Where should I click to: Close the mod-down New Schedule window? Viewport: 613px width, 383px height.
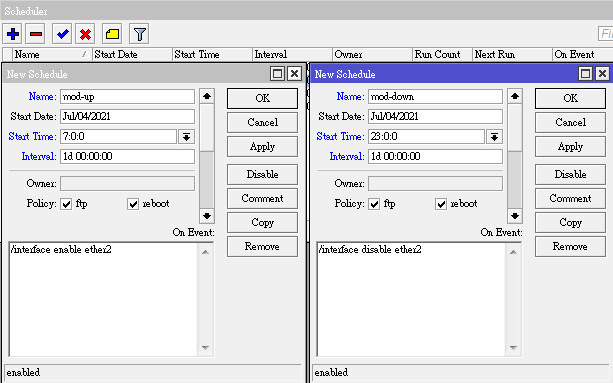[602, 73]
